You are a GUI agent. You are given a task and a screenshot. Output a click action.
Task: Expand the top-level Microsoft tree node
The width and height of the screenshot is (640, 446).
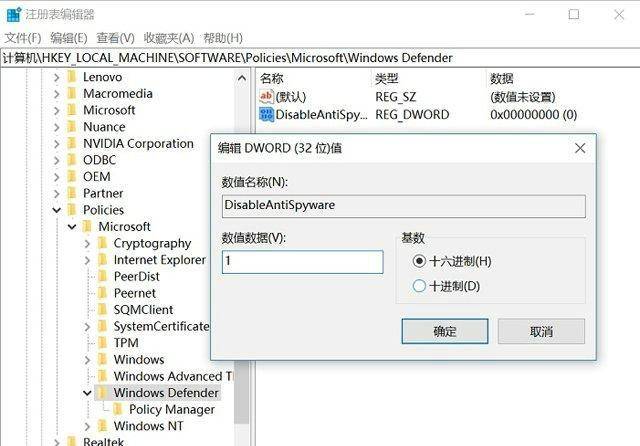click(x=56, y=111)
